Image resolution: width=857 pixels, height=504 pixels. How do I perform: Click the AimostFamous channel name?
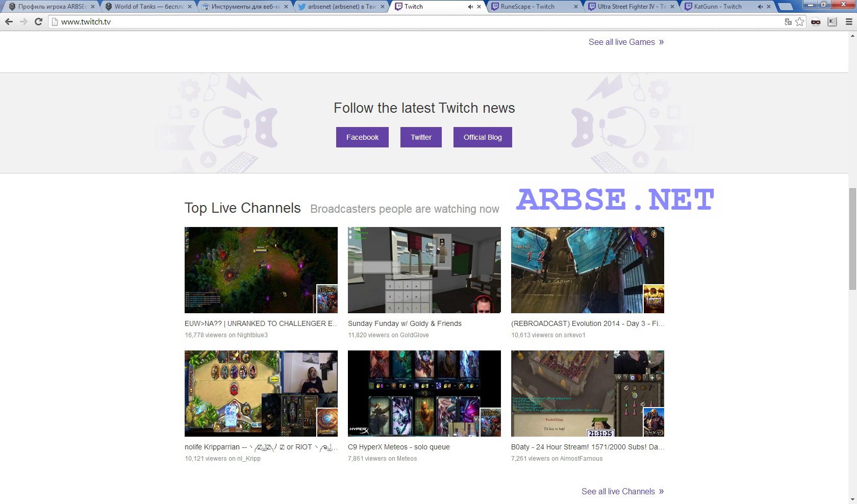(x=582, y=459)
